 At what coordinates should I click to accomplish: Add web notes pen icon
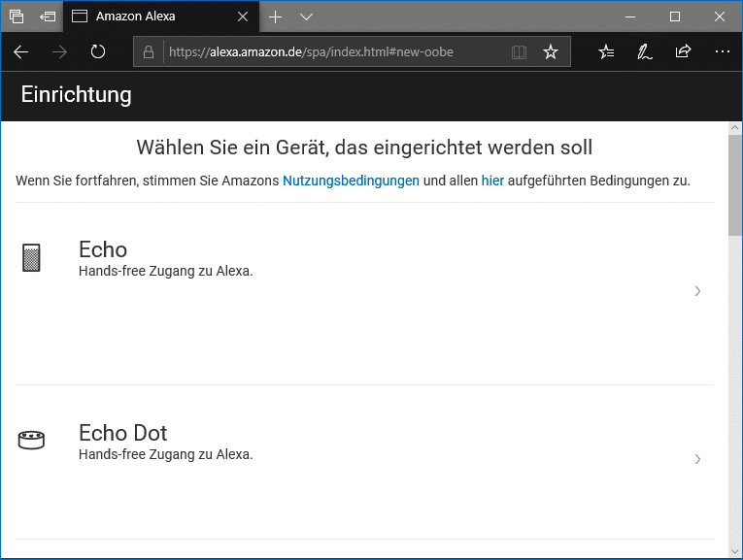click(x=645, y=51)
